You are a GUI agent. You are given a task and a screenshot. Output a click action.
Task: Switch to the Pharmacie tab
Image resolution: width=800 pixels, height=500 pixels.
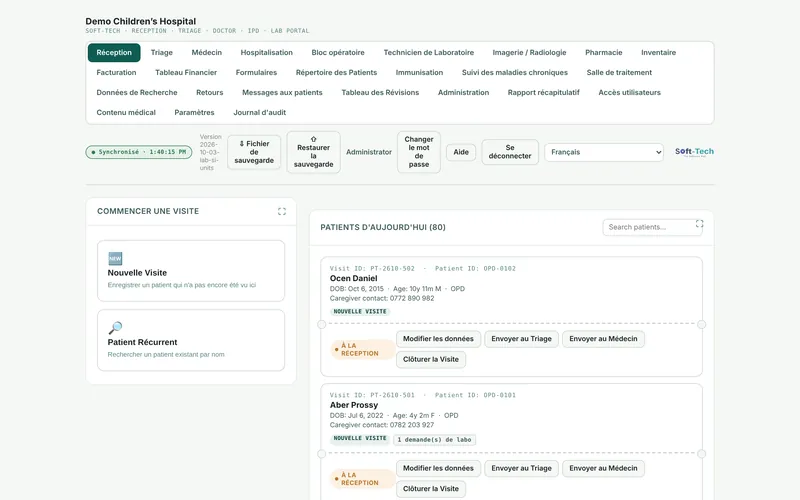pyautogui.click(x=604, y=53)
